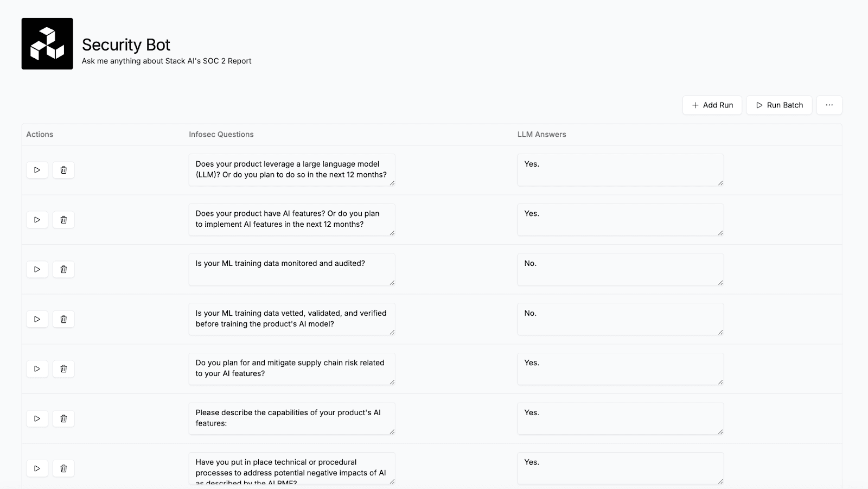The image size is (868, 489).
Task: Click the Actions column header
Action: tap(40, 135)
